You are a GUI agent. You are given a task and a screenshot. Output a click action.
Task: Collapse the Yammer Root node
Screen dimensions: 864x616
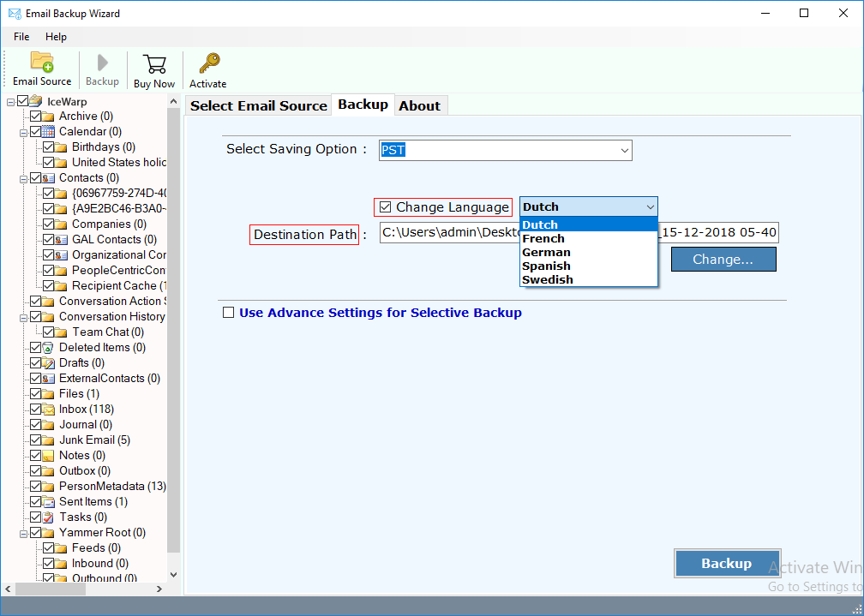coord(23,534)
